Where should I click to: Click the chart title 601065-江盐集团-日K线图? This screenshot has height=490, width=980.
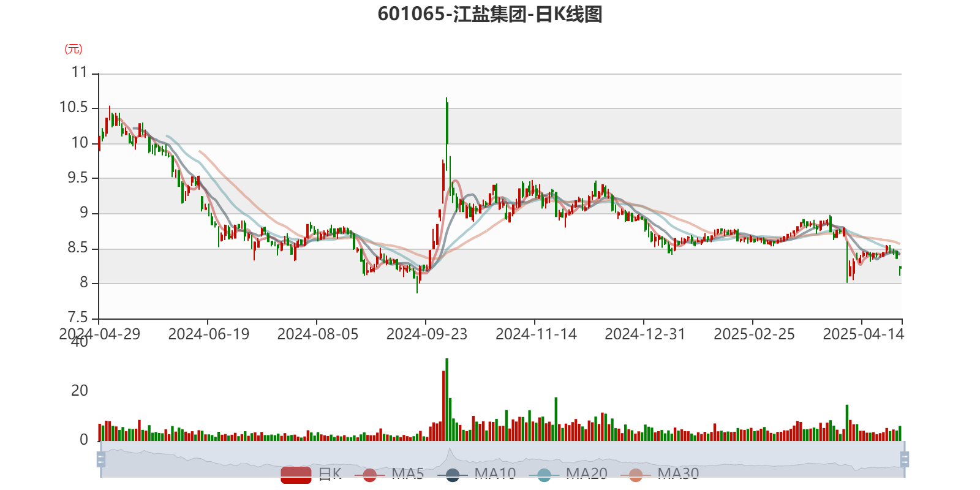[x=490, y=14]
